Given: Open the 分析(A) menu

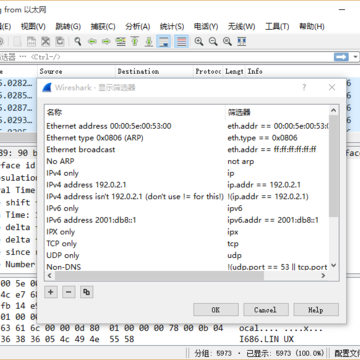Looking at the screenshot, I should (138, 26).
